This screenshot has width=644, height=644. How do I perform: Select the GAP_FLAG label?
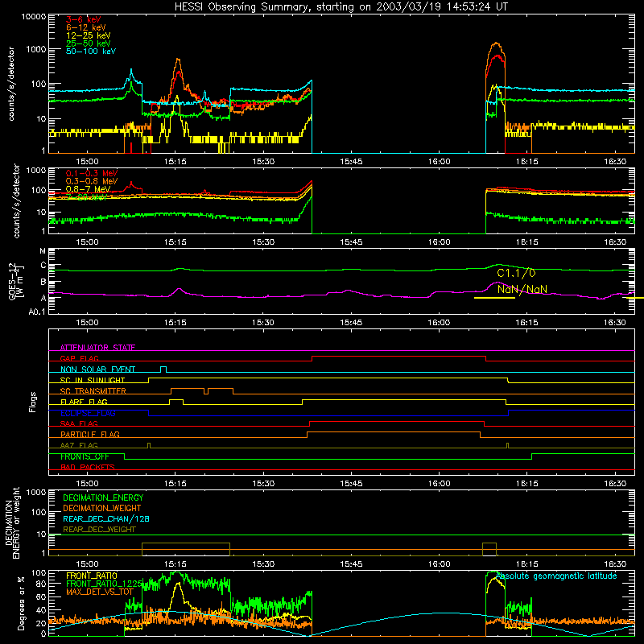click(x=79, y=358)
